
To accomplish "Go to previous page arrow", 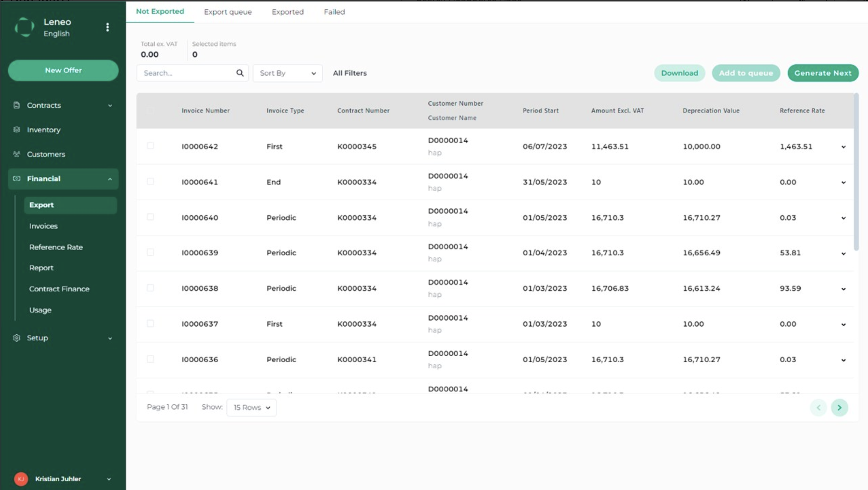I will [x=818, y=407].
